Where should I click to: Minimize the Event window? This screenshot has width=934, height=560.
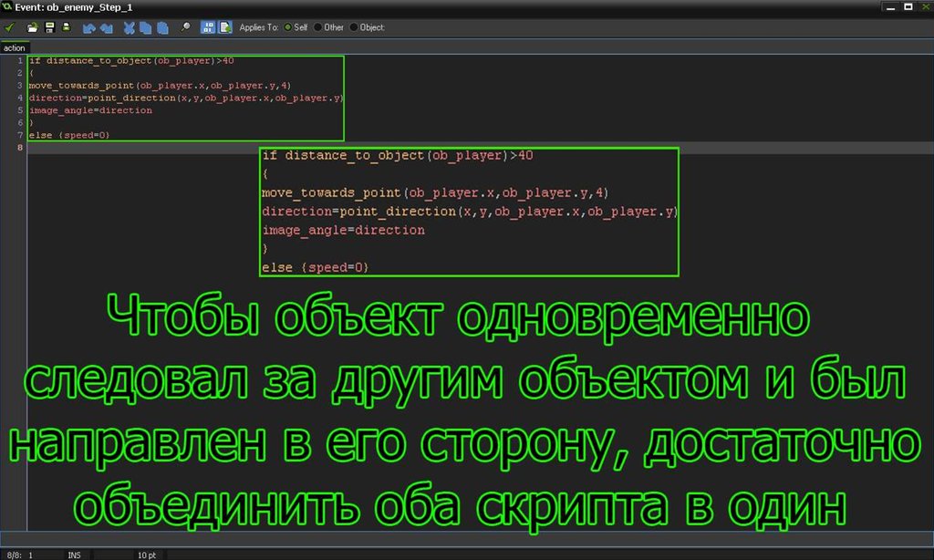(x=890, y=7)
